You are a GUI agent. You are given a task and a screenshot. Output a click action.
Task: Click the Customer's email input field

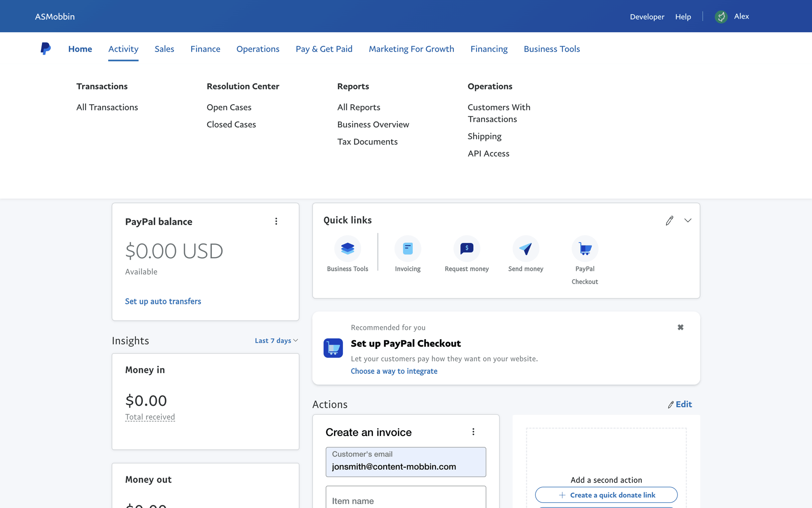point(406,462)
